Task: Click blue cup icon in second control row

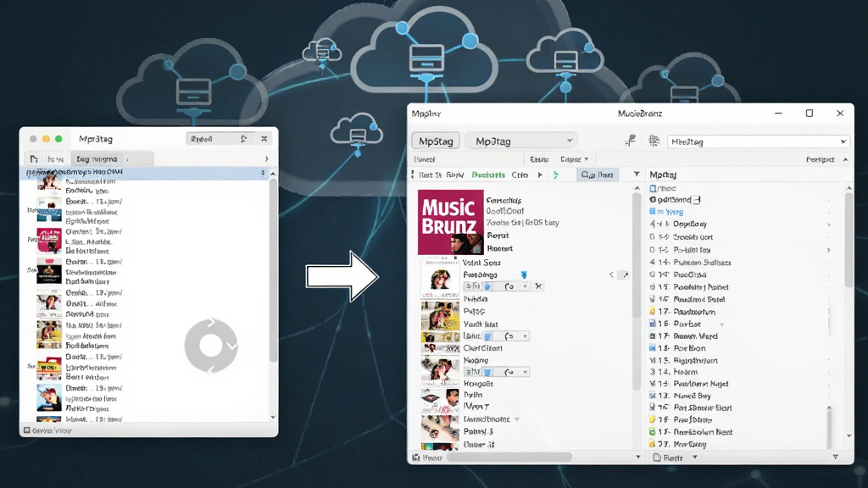Action: click(x=487, y=336)
